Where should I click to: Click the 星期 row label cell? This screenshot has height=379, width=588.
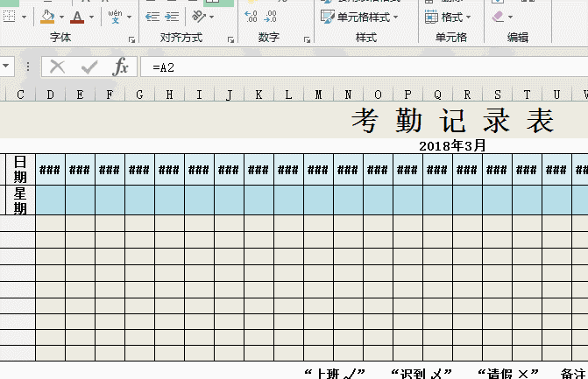[20, 200]
